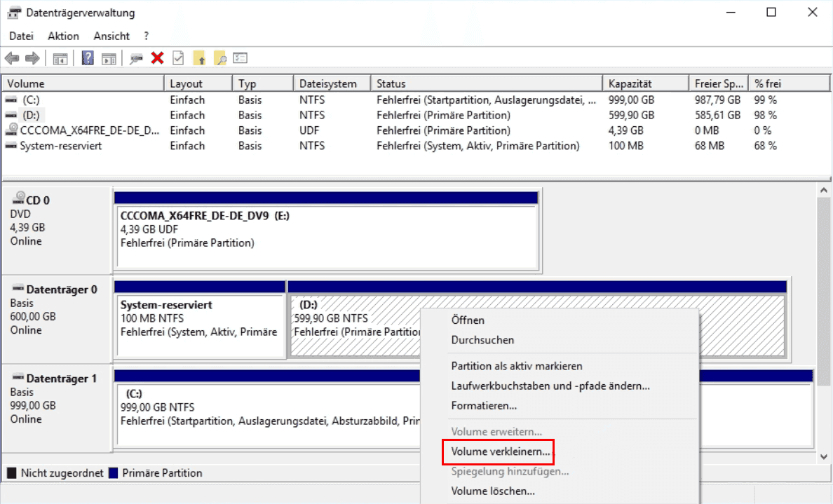Sort by the Dateisystem column header
This screenshot has width=833, height=504.
(332, 83)
